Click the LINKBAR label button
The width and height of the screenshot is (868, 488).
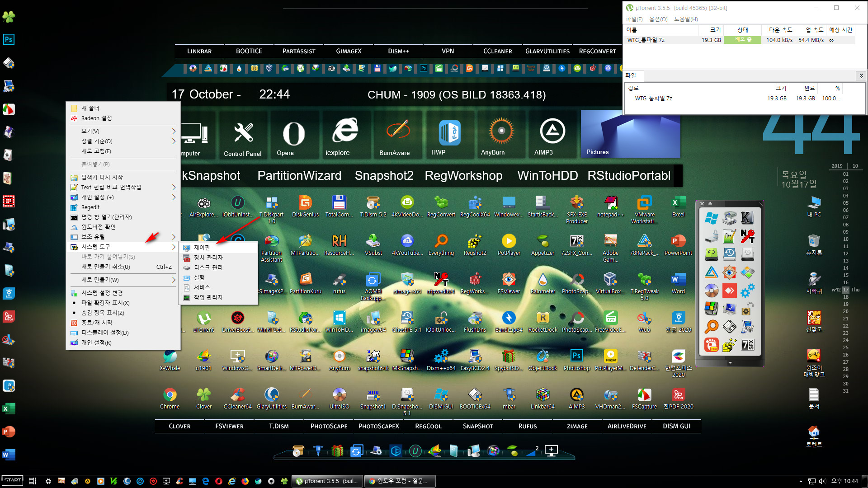tap(199, 51)
